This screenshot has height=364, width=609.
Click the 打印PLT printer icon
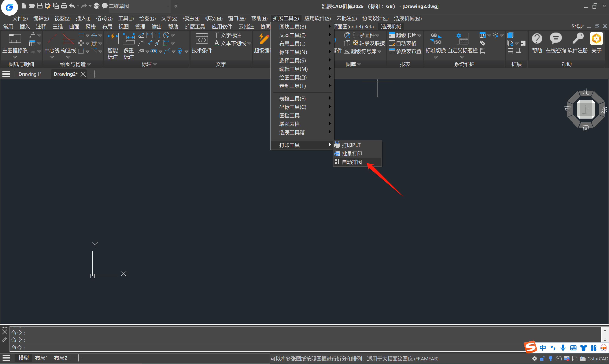pos(337,145)
